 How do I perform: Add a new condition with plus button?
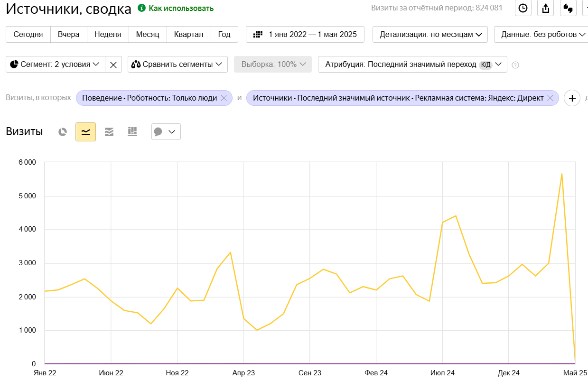point(572,98)
